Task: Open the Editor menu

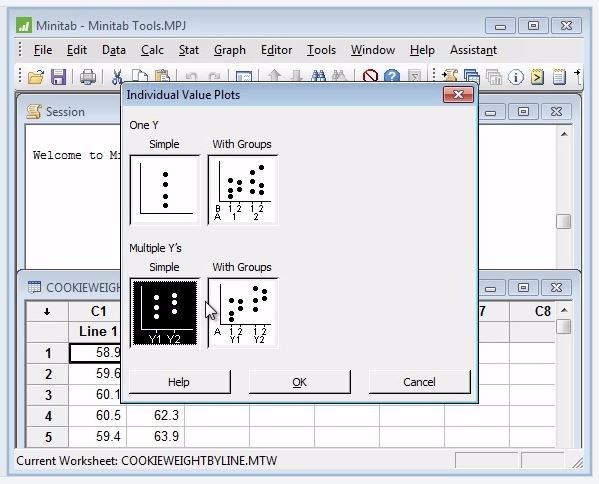Action: (277, 50)
